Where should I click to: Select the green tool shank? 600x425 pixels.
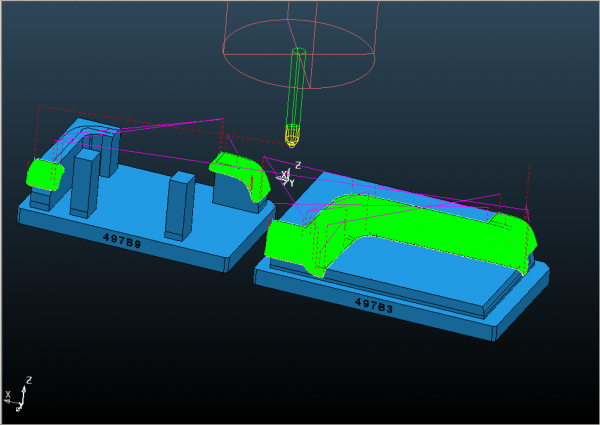(x=296, y=87)
